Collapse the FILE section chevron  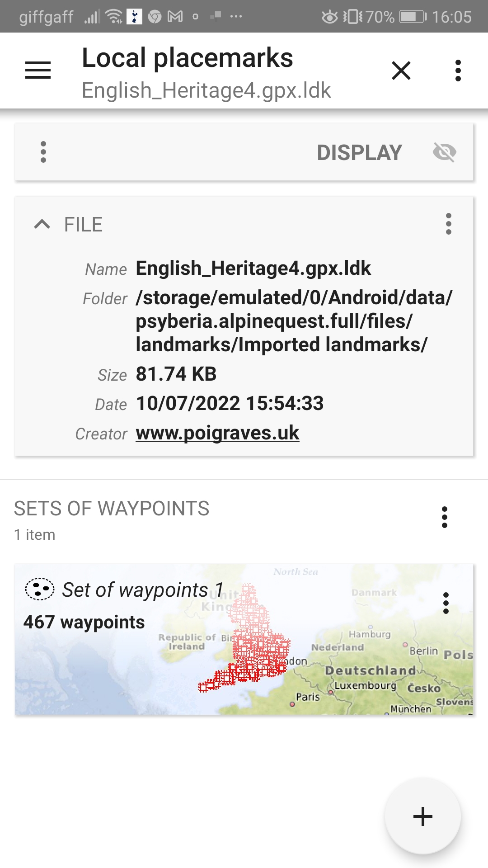pyautogui.click(x=42, y=224)
